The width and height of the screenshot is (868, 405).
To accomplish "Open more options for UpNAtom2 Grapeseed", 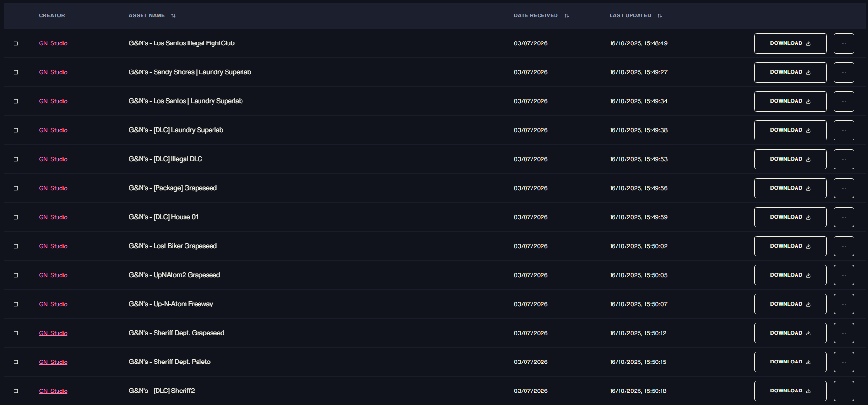I will 844,275.
